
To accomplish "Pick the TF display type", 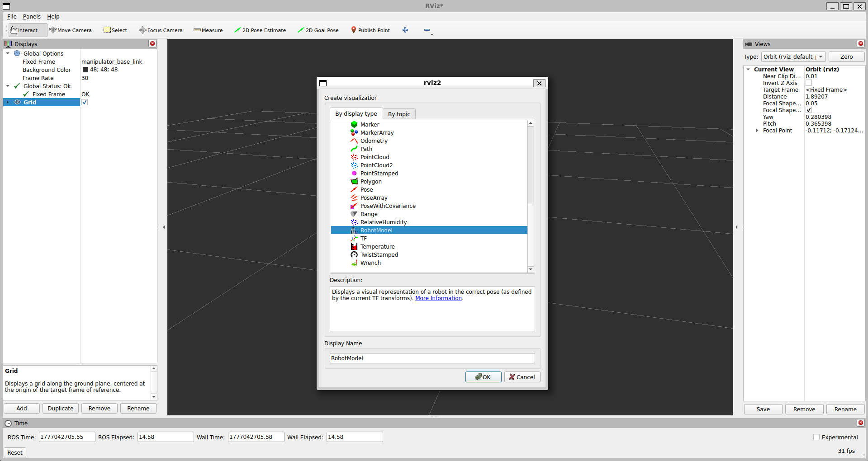I will click(364, 239).
